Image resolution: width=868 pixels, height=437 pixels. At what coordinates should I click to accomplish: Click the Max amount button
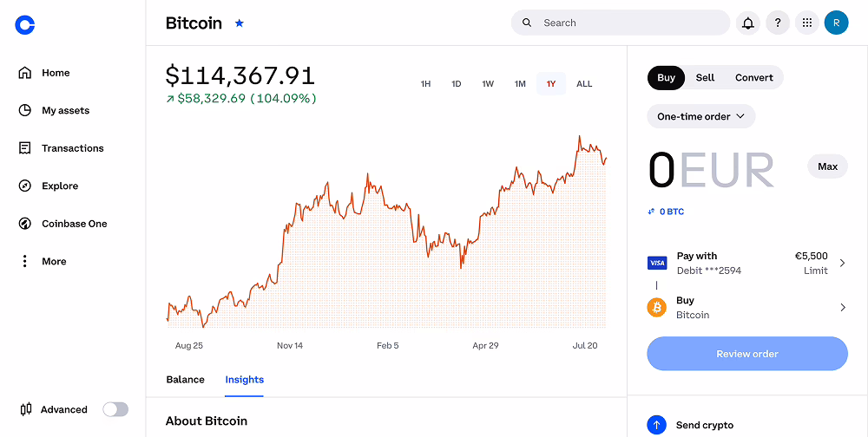pos(827,166)
